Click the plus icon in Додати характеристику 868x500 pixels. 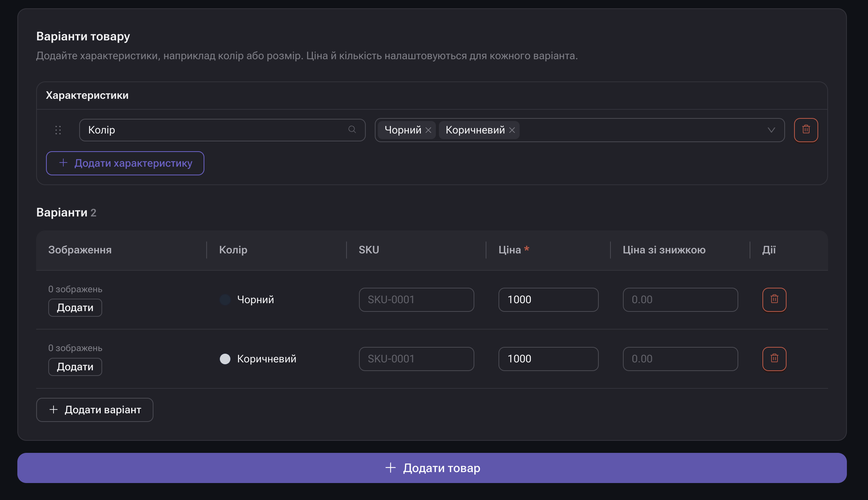63,163
